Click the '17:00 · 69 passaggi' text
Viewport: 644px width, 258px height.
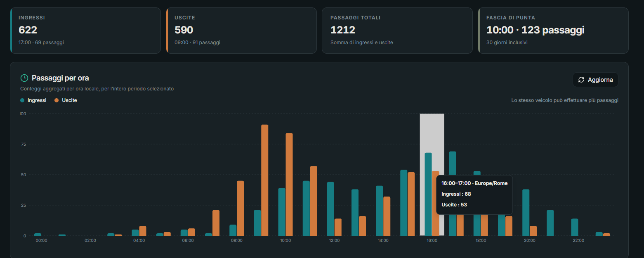coord(41,43)
